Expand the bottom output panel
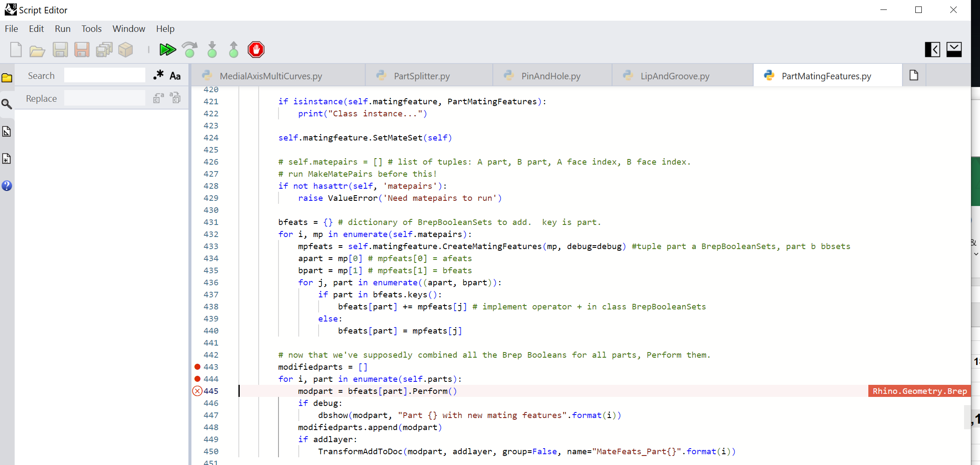Viewport: 980px width, 465px height. (x=955, y=49)
